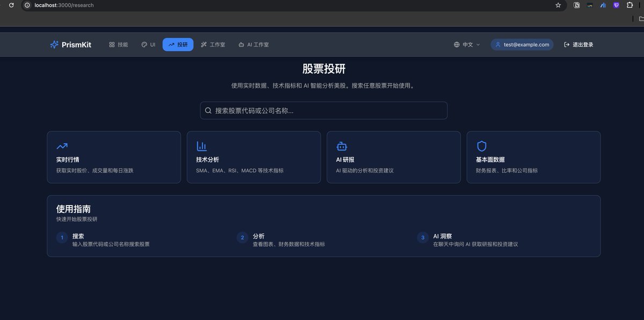Viewport: 644px width, 320px height.
Task: Expand the 中文 language dropdown
Action: (467, 45)
